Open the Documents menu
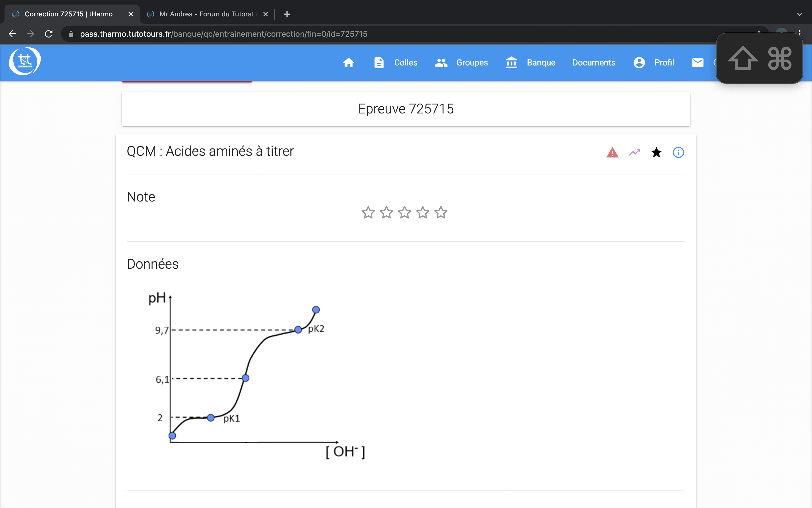Image resolution: width=812 pixels, height=508 pixels. click(x=593, y=62)
